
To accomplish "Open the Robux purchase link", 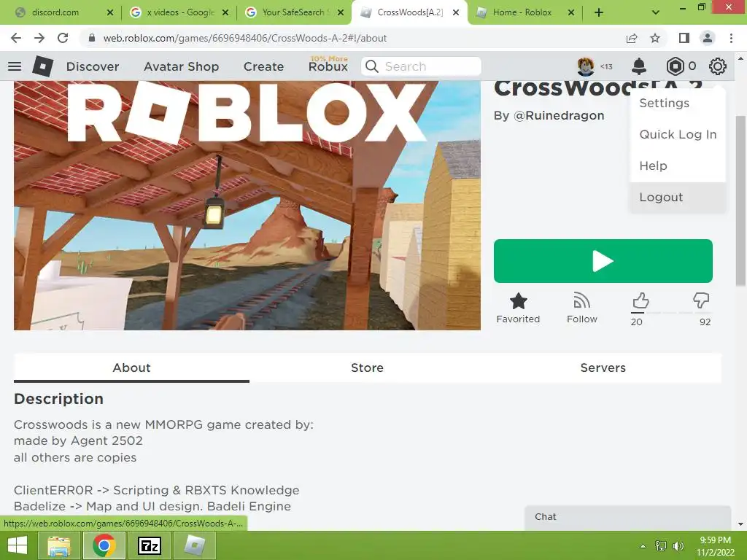I will (328, 66).
